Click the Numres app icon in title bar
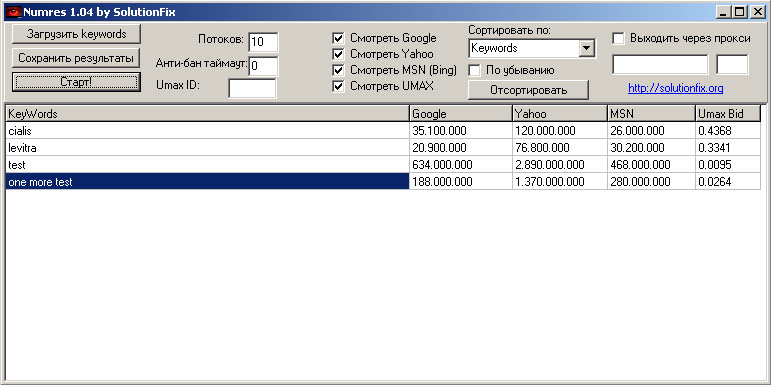This screenshot has width=771, height=385. (x=15, y=12)
